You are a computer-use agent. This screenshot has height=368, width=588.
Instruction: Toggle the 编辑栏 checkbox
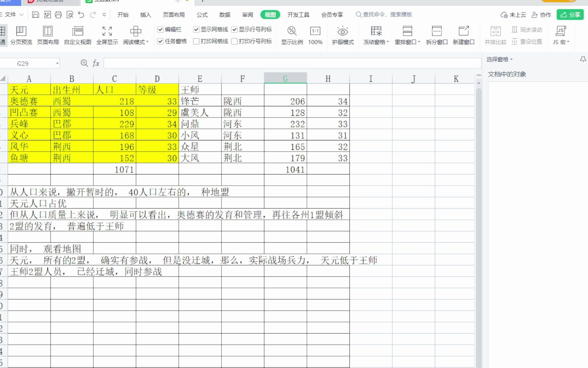click(x=160, y=29)
